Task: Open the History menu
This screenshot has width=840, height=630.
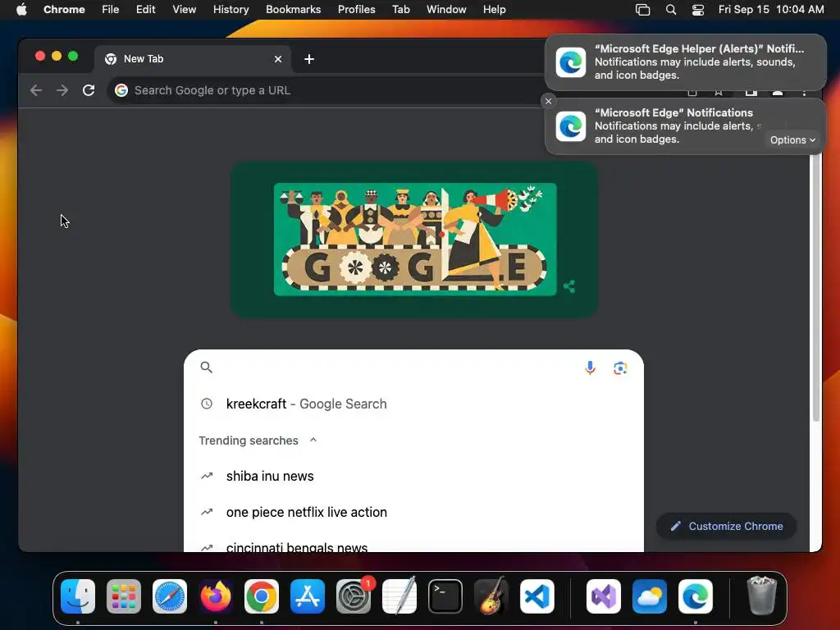Action: click(231, 10)
